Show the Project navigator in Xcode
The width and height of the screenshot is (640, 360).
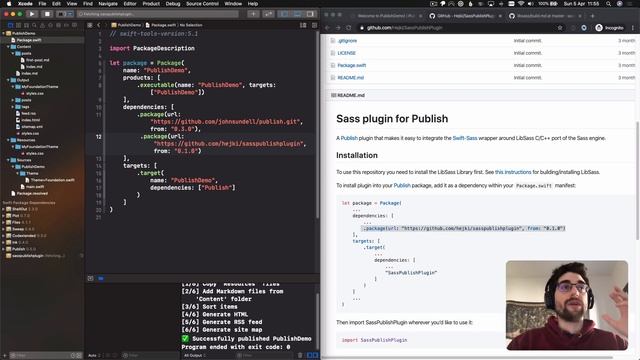10,25
